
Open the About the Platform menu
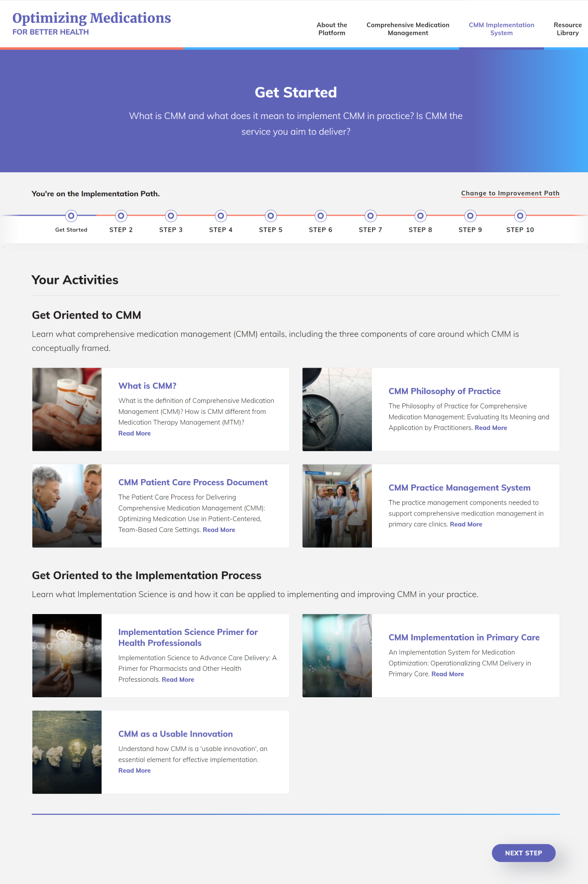[x=332, y=29]
